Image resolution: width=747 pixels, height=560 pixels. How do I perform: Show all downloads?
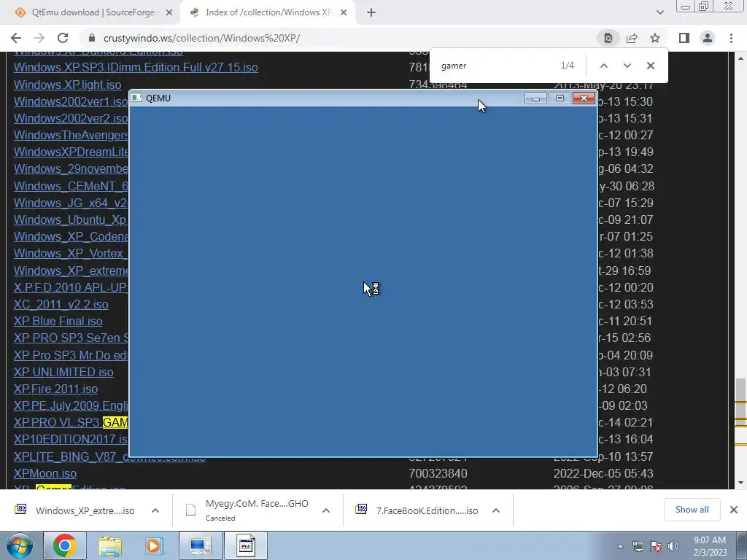tap(692, 510)
